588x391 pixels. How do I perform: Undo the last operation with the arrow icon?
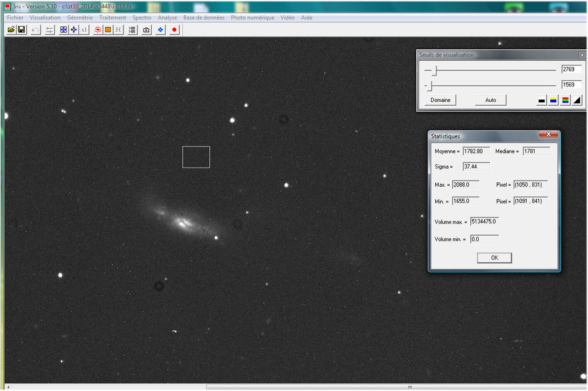pos(35,29)
